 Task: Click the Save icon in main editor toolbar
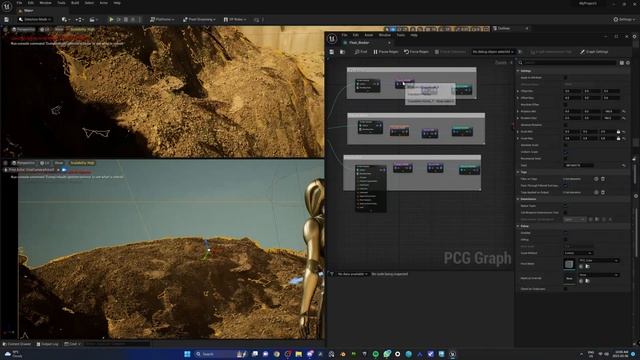pos(7,19)
